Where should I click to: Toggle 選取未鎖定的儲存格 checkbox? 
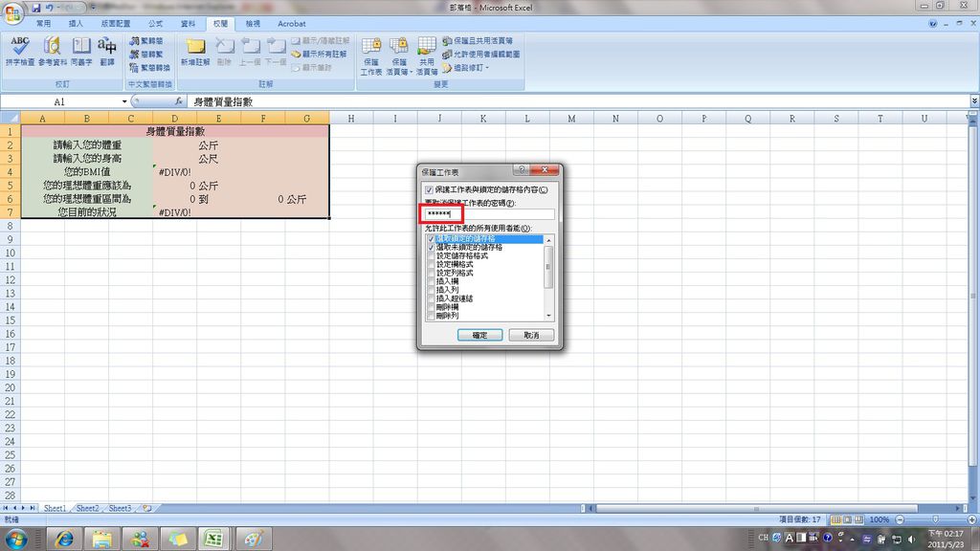pos(431,248)
